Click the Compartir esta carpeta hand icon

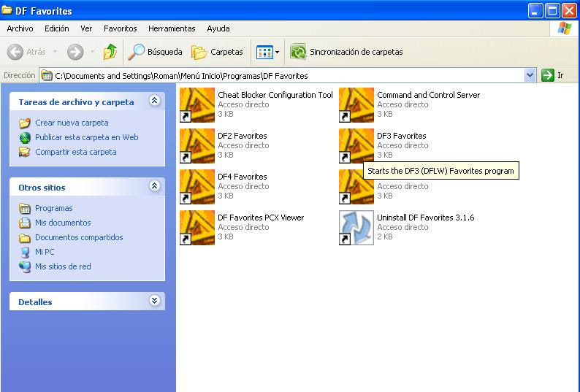25,152
